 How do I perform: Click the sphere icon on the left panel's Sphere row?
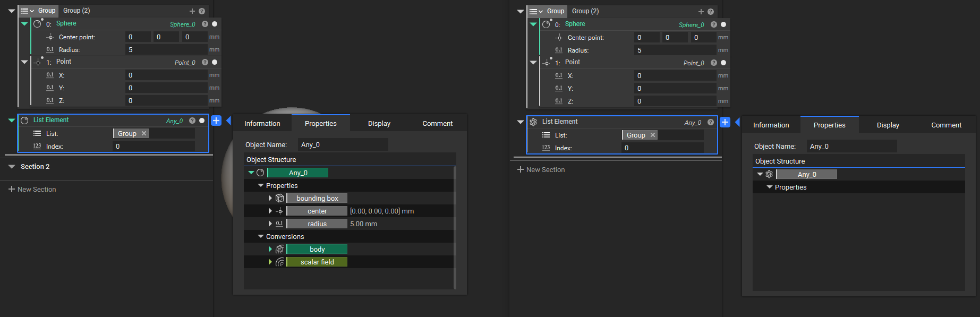point(37,23)
